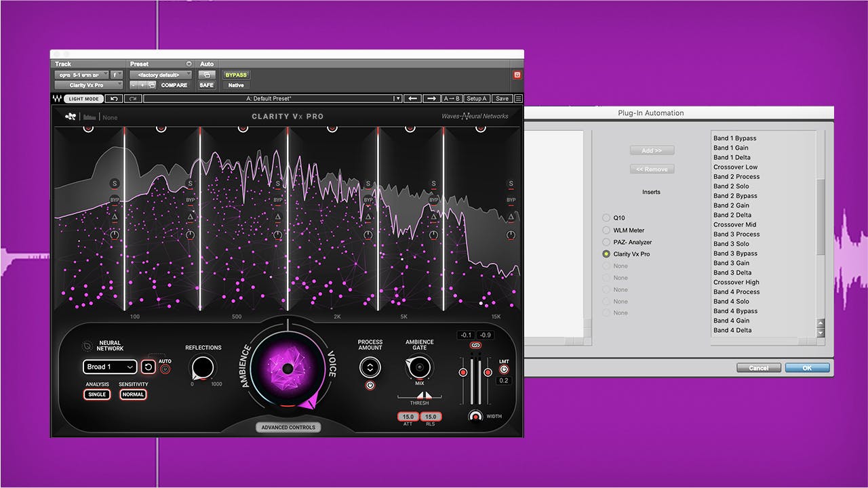Select Clarity Vx Pro insert radio button
868x488 pixels.
coord(606,254)
